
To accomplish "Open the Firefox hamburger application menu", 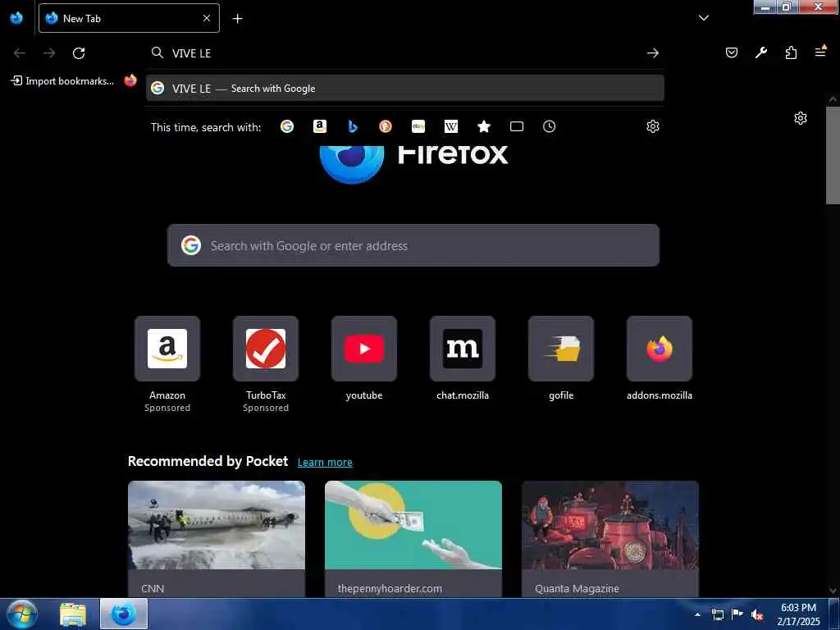I will pyautogui.click(x=820, y=52).
